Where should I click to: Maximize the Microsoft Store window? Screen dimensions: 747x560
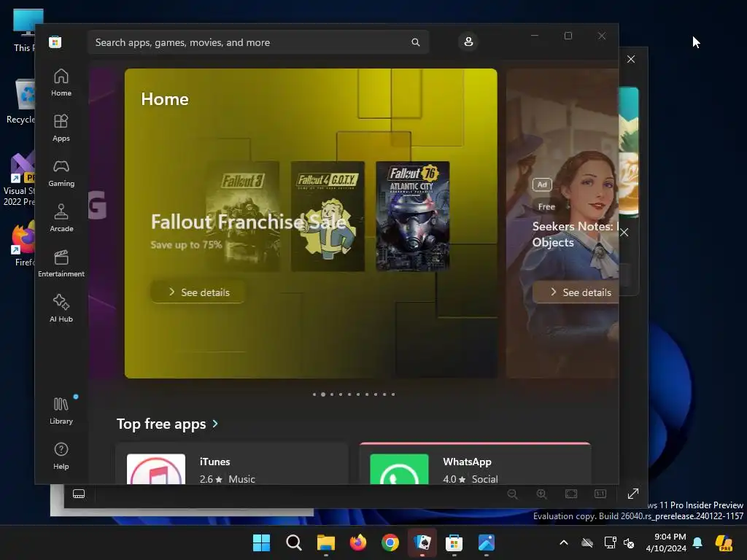(568, 36)
